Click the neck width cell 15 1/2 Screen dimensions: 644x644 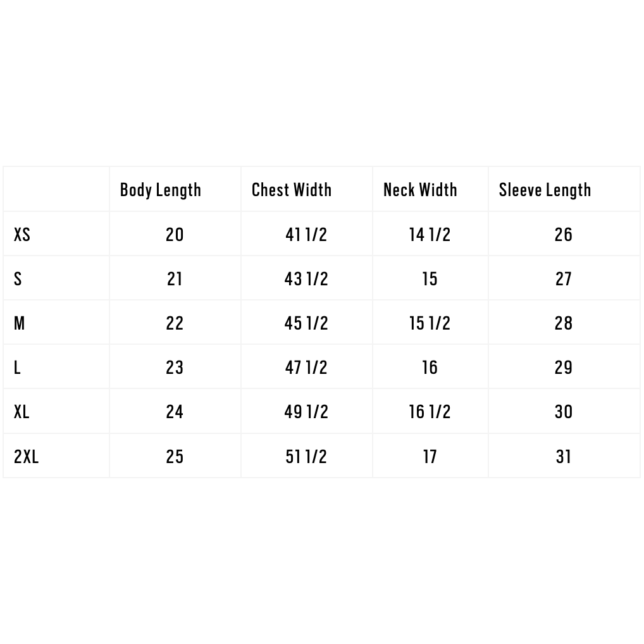[430, 323]
